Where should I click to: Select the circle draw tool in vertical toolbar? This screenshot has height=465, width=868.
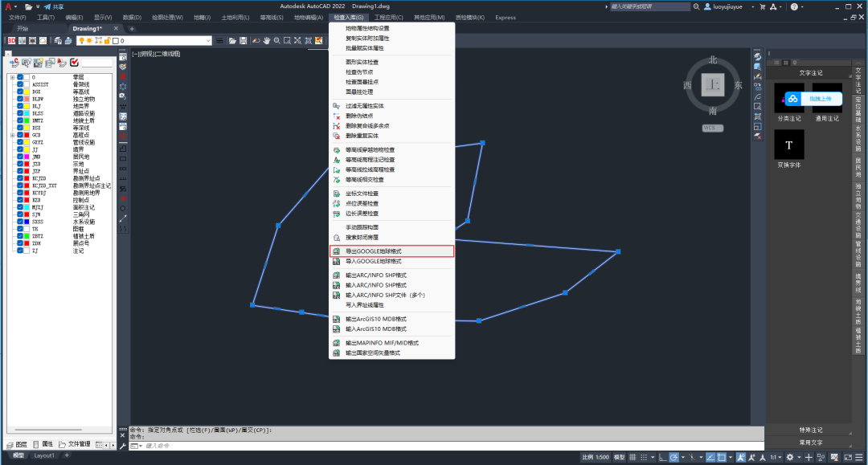[x=123, y=209]
